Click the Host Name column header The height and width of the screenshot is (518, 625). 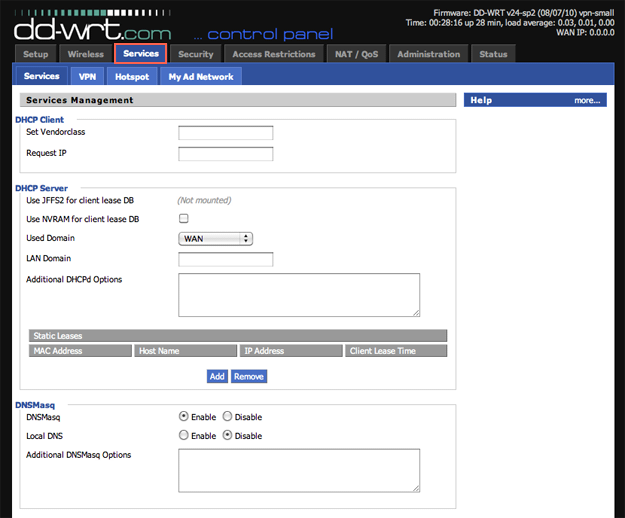[185, 351]
